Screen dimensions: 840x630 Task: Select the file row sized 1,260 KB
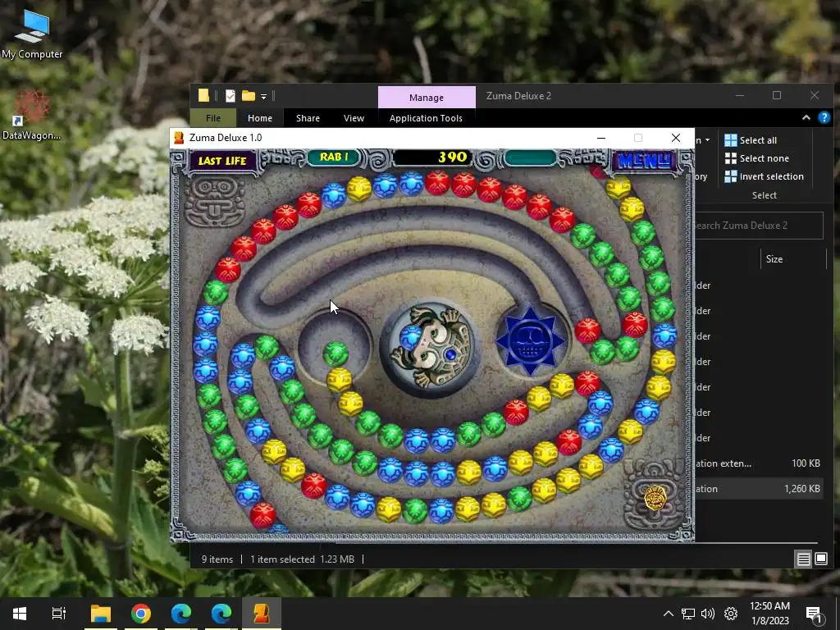point(758,489)
